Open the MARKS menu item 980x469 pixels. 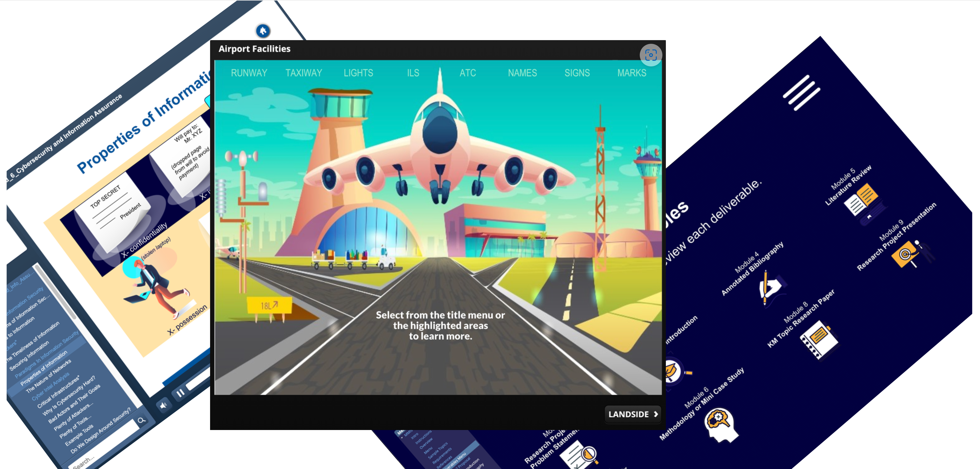coord(632,73)
